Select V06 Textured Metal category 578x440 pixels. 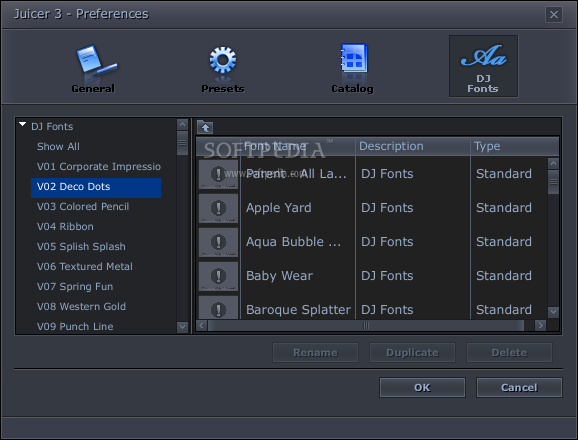coord(85,266)
